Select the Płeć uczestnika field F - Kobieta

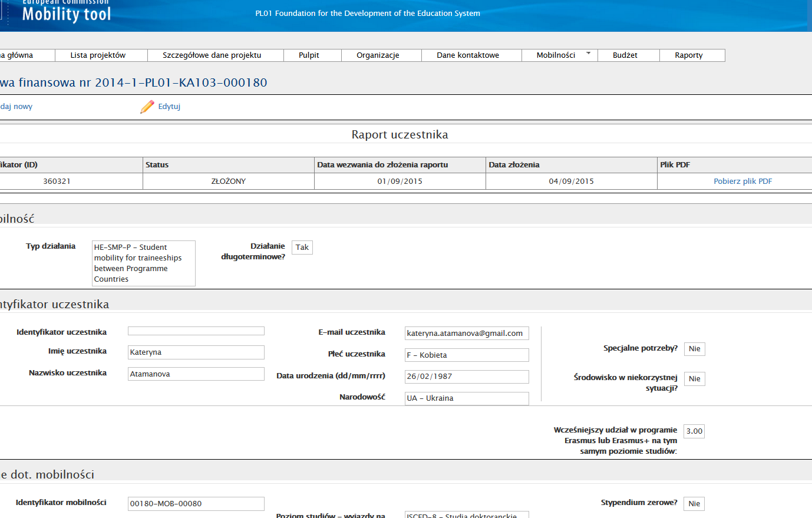(467, 355)
